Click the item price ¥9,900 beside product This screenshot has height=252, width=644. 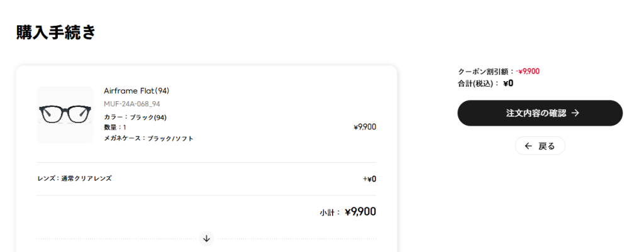pyautogui.click(x=365, y=127)
